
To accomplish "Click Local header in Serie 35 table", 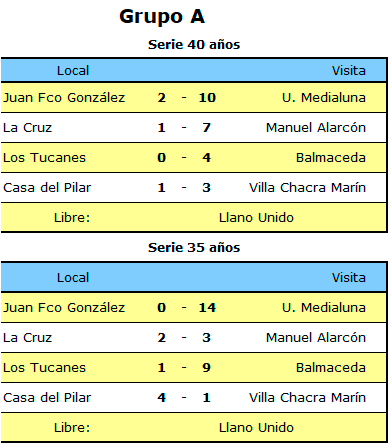I will 73,278.
